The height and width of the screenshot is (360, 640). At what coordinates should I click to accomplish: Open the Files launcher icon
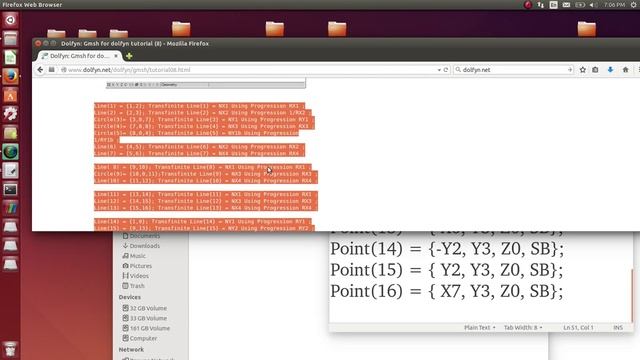tap(10, 39)
